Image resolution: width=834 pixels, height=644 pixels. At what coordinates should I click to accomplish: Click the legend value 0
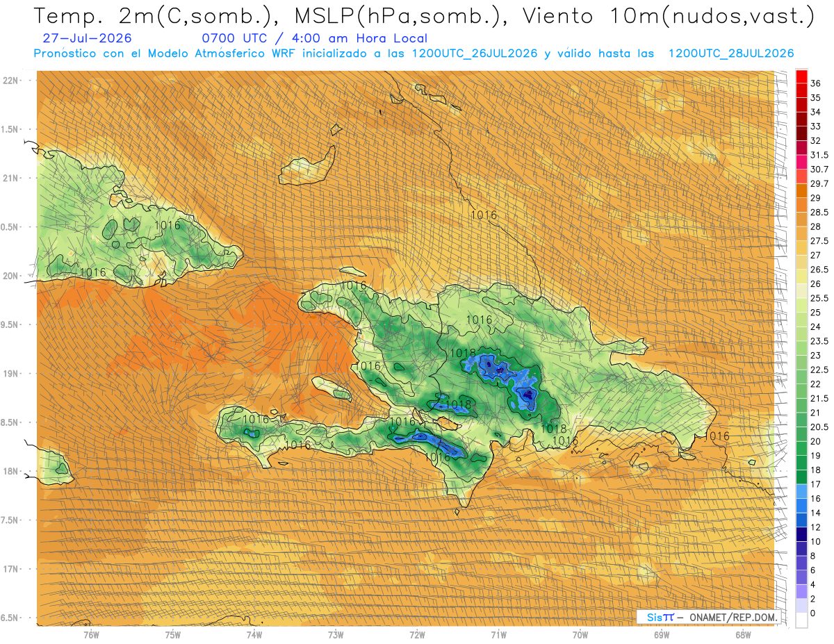[x=813, y=613]
